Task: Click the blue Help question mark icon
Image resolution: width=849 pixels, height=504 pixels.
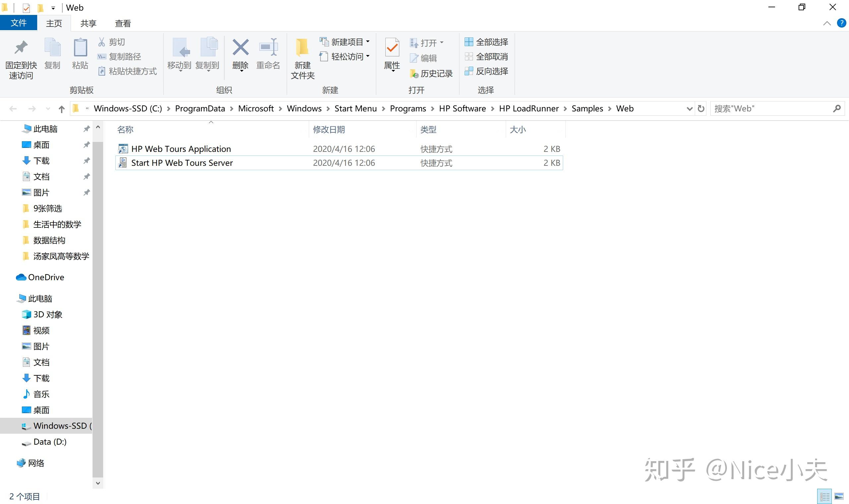Action: point(841,23)
